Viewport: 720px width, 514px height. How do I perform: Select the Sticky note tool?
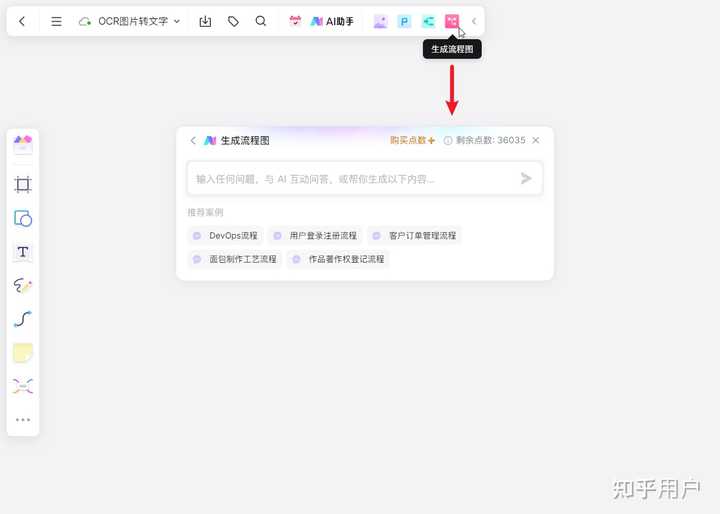[x=22, y=353]
